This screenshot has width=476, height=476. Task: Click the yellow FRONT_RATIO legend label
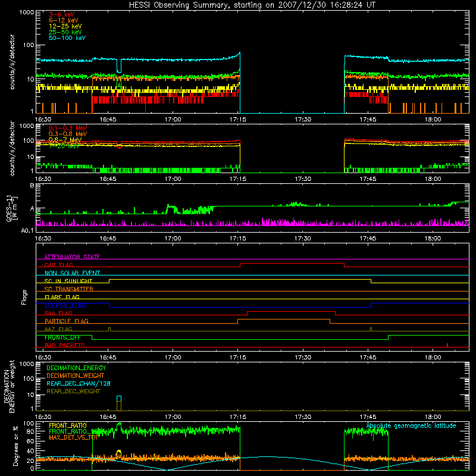pyautogui.click(x=68, y=425)
